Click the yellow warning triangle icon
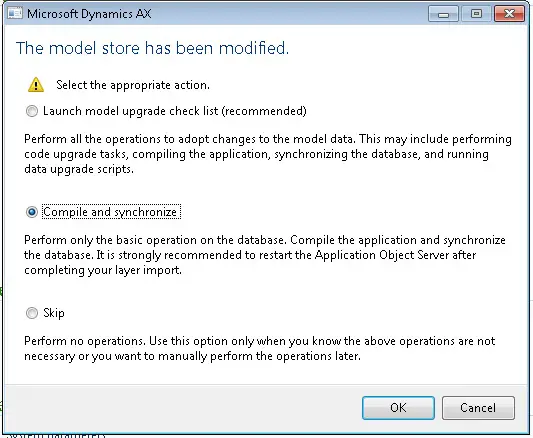533x438 pixels. tap(36, 85)
